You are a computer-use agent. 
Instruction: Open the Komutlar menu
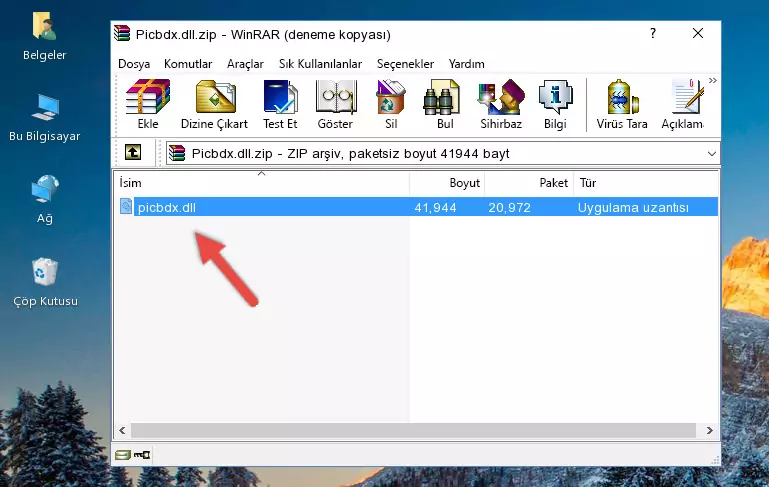[x=188, y=64]
